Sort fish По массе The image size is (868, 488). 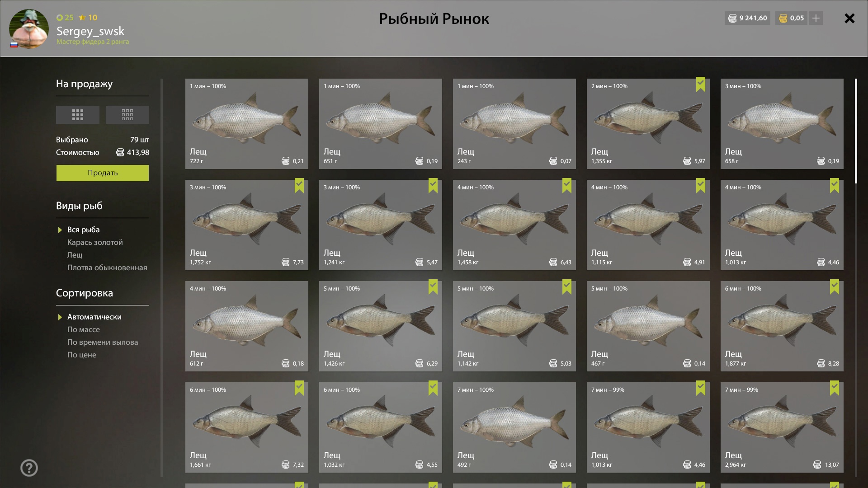[x=84, y=329]
